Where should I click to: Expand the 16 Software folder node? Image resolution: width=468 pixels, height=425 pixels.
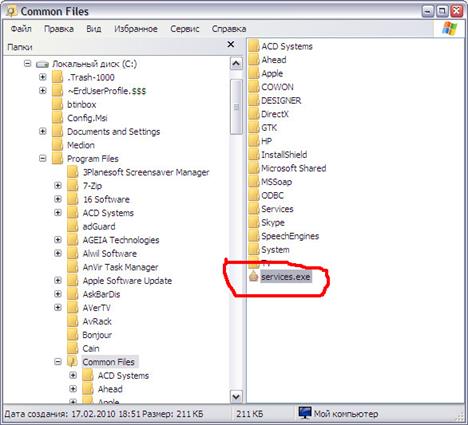58,199
